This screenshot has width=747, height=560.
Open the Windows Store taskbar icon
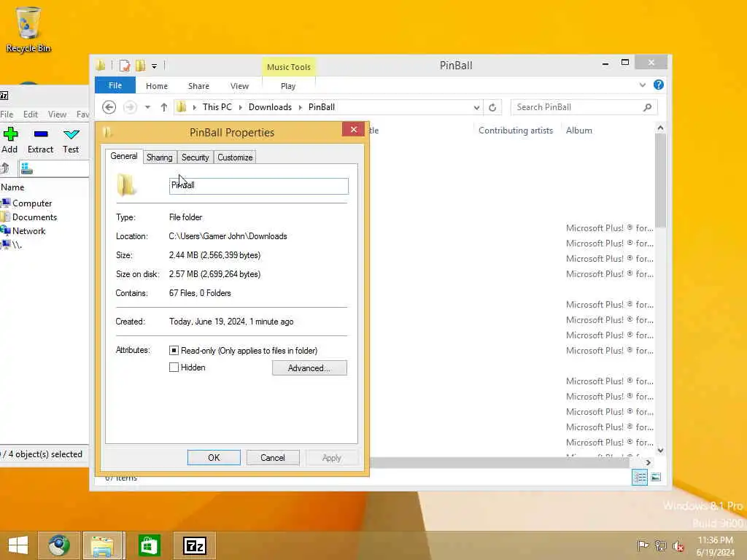pos(149,545)
